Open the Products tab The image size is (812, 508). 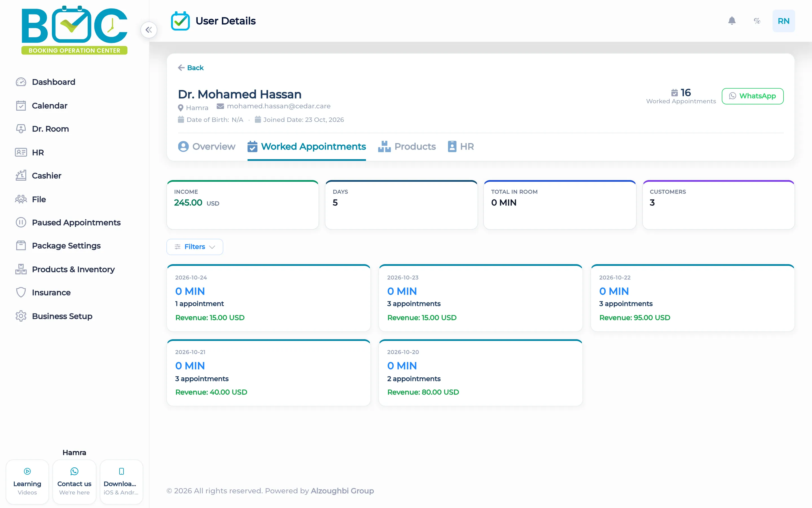[x=407, y=146]
